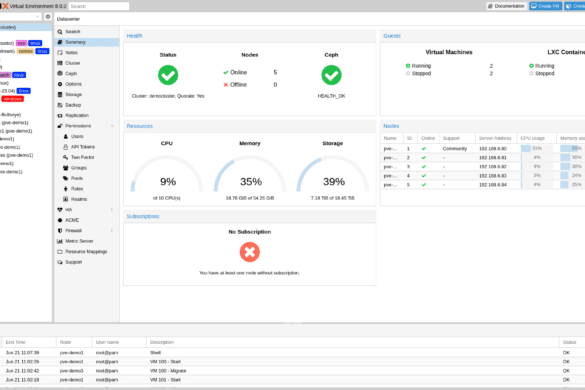The height and width of the screenshot is (390, 585).
Task: Open the Ceph menu icon
Action: (60, 74)
